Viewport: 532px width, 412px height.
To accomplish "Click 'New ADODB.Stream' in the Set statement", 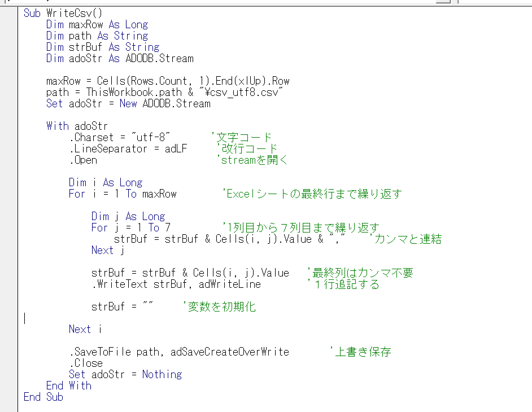I will (165, 103).
